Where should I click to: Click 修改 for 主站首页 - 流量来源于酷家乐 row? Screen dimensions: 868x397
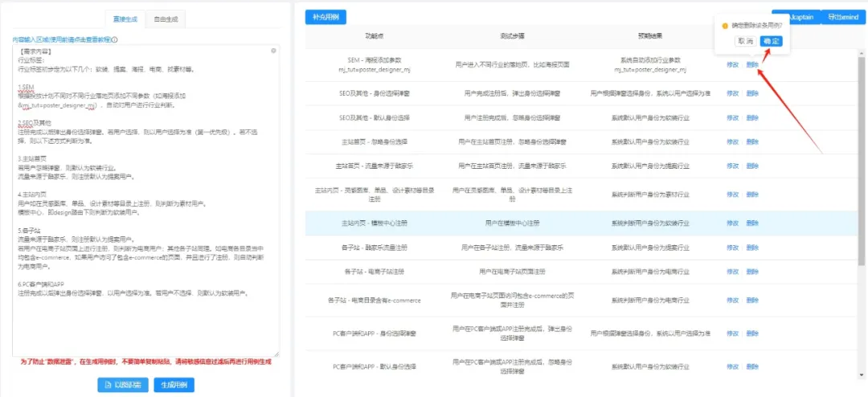click(732, 166)
